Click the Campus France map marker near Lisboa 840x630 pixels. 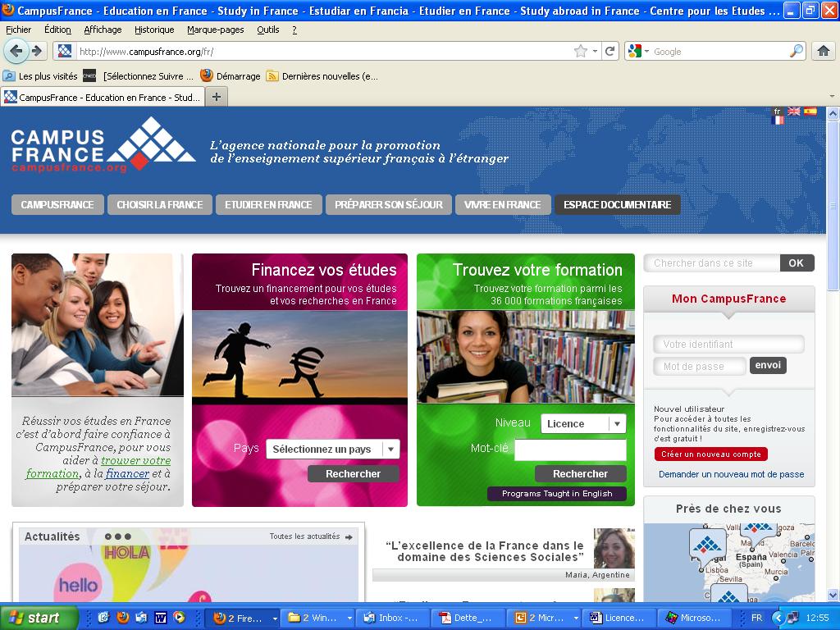pos(707,546)
